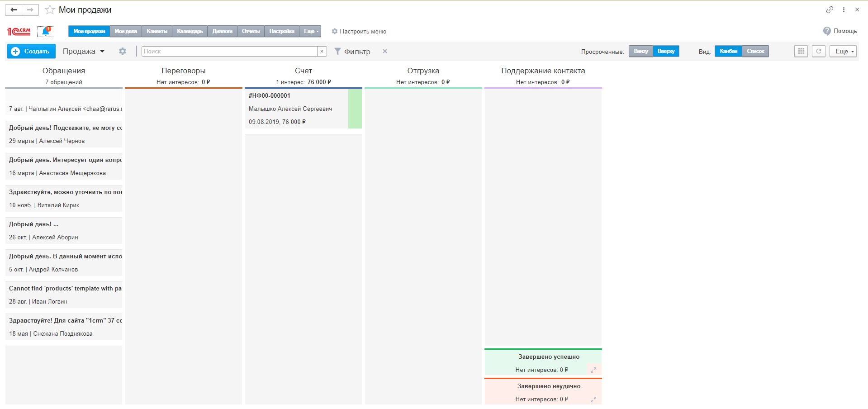Screen dimensions: 868x409
Task: Refresh the kanban board
Action: (818, 51)
